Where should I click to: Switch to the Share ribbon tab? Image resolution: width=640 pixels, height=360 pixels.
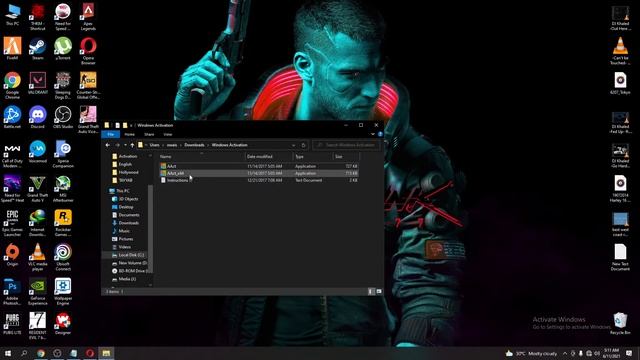point(149,134)
